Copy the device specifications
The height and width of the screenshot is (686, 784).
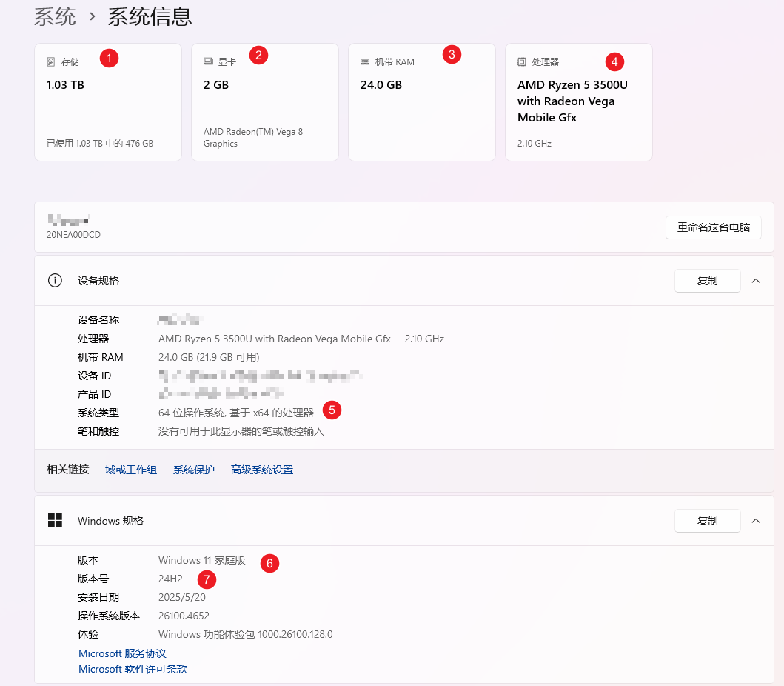[x=708, y=281]
